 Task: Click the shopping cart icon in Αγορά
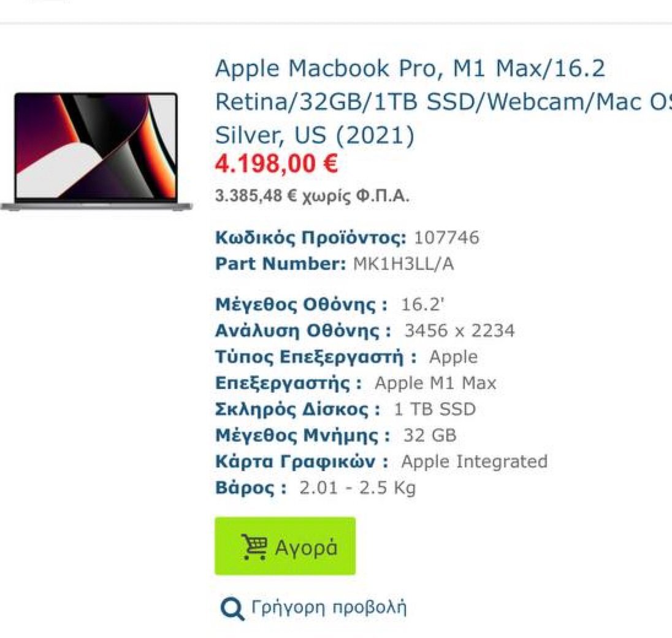coord(254,547)
